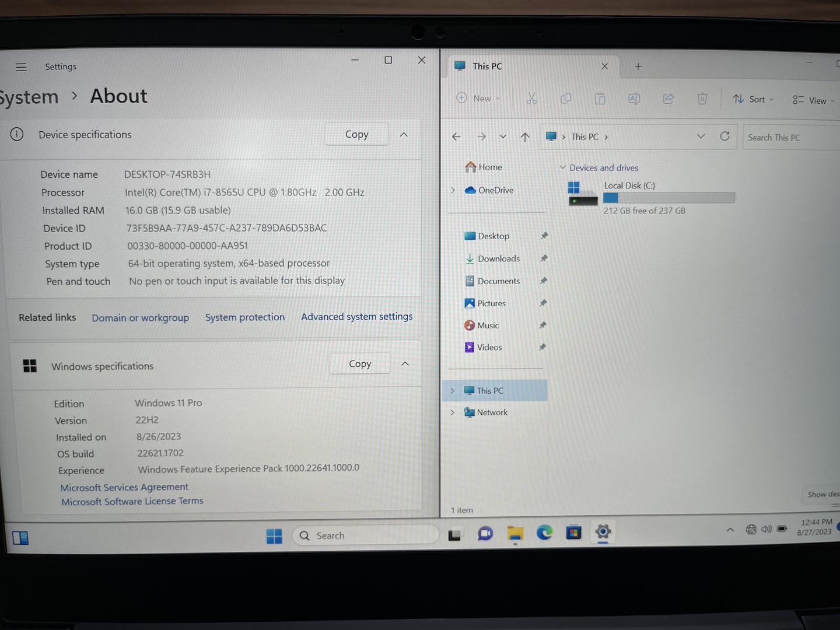Click the taskbar Search box

(x=365, y=535)
